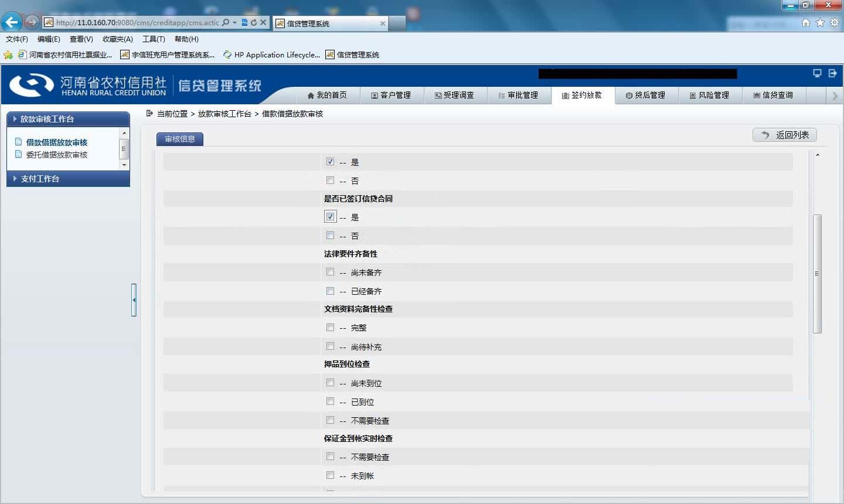Screen dimensions: 844x504
Task: Click the browser Home icon
Action: tap(806, 22)
